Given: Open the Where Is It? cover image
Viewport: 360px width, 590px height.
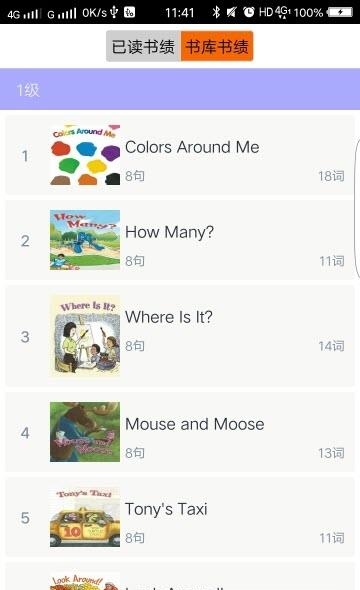Looking at the screenshot, I should (85, 336).
